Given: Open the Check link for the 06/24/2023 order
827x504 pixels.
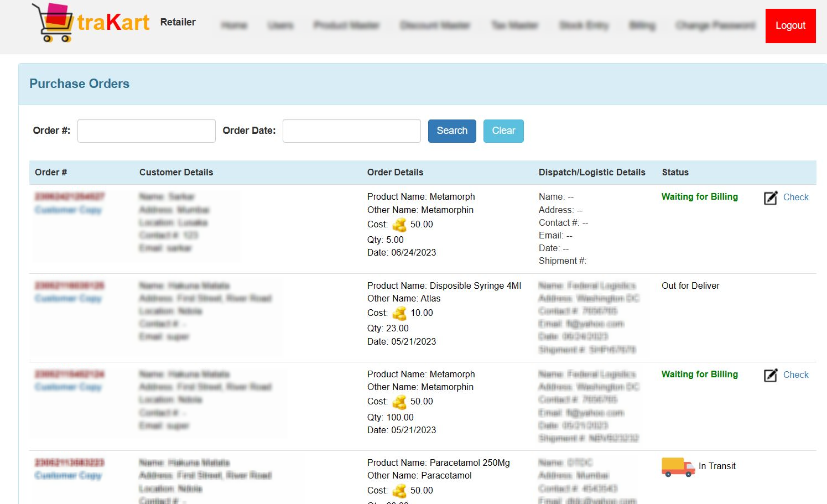Looking at the screenshot, I should coord(795,198).
